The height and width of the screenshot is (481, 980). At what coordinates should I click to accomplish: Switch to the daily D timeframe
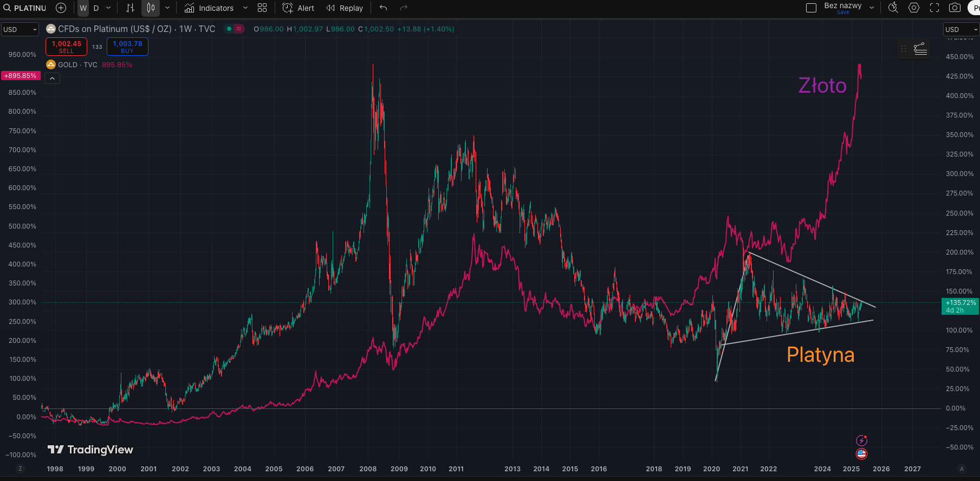coord(96,8)
